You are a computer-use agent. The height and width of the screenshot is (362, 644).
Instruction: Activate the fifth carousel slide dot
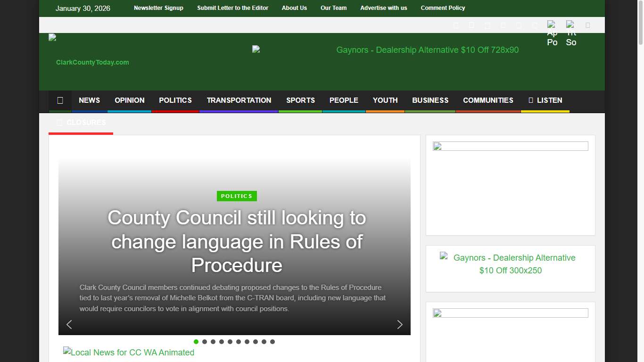230,342
